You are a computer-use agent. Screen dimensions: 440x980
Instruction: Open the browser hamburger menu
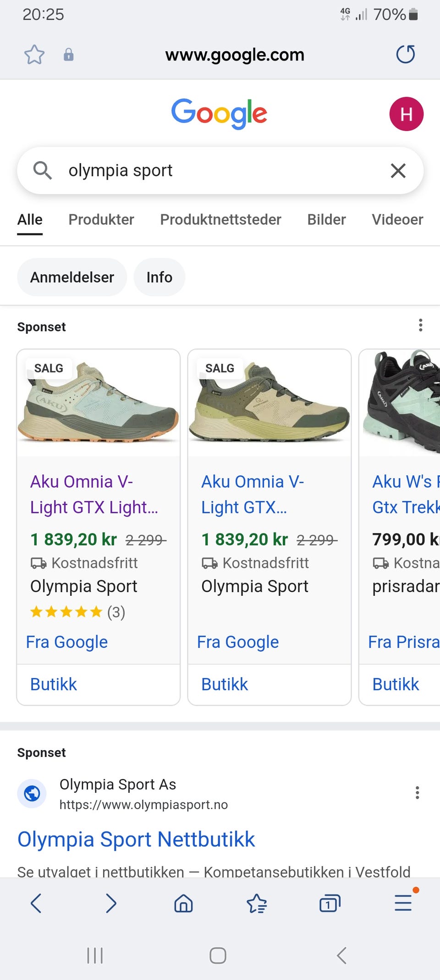[403, 903]
